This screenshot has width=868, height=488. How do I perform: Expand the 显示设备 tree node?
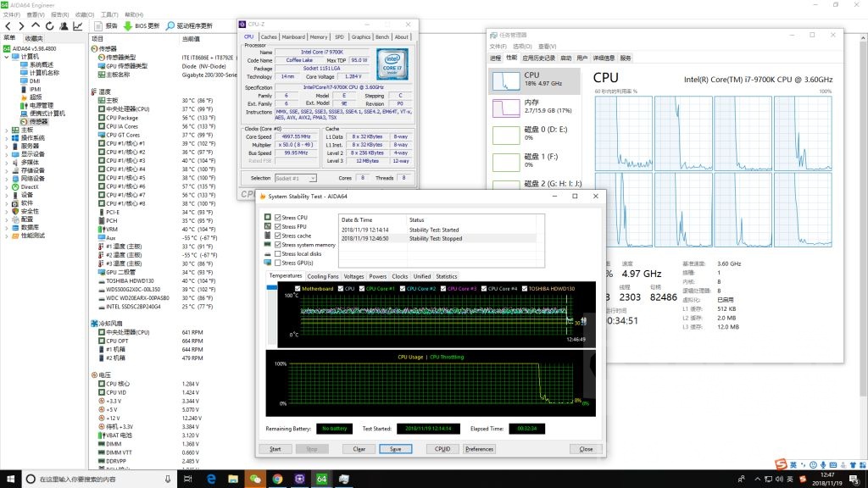pos(7,154)
